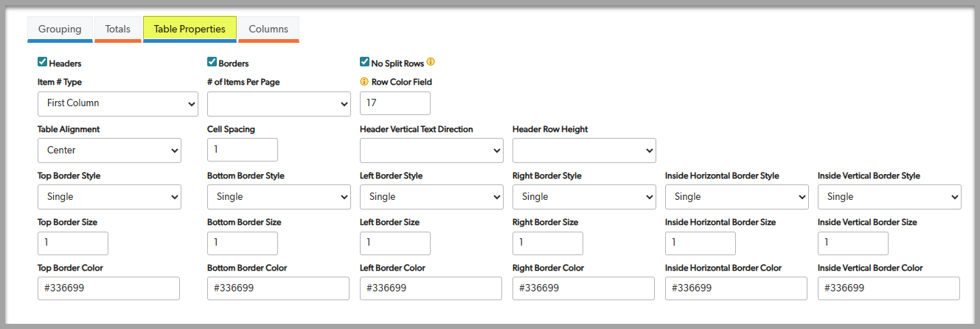
Task: Switch to the Grouping tab
Action: click(60, 30)
